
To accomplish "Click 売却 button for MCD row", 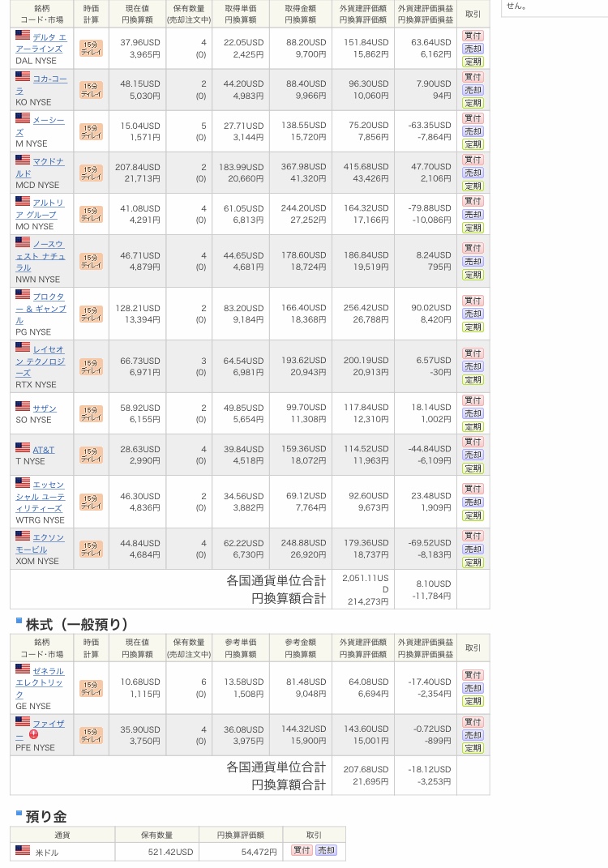I will [x=473, y=173].
